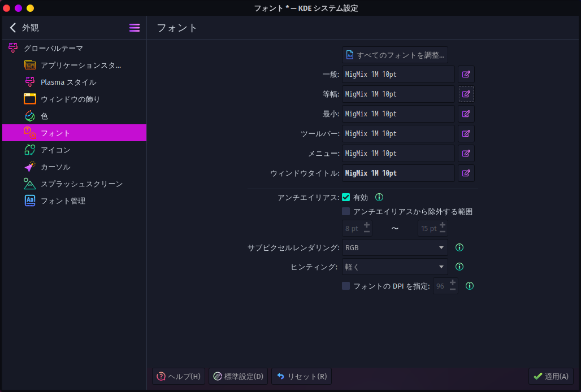Click the フォント管理 Aa icon

[30, 201]
